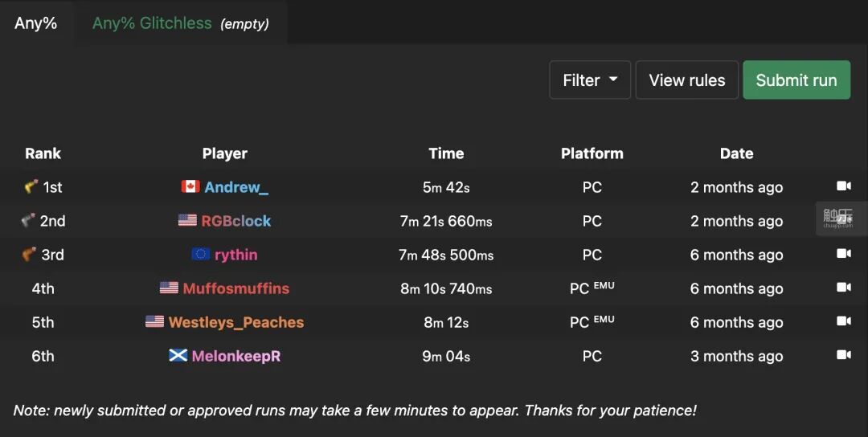Click the View rules button

pyautogui.click(x=686, y=80)
